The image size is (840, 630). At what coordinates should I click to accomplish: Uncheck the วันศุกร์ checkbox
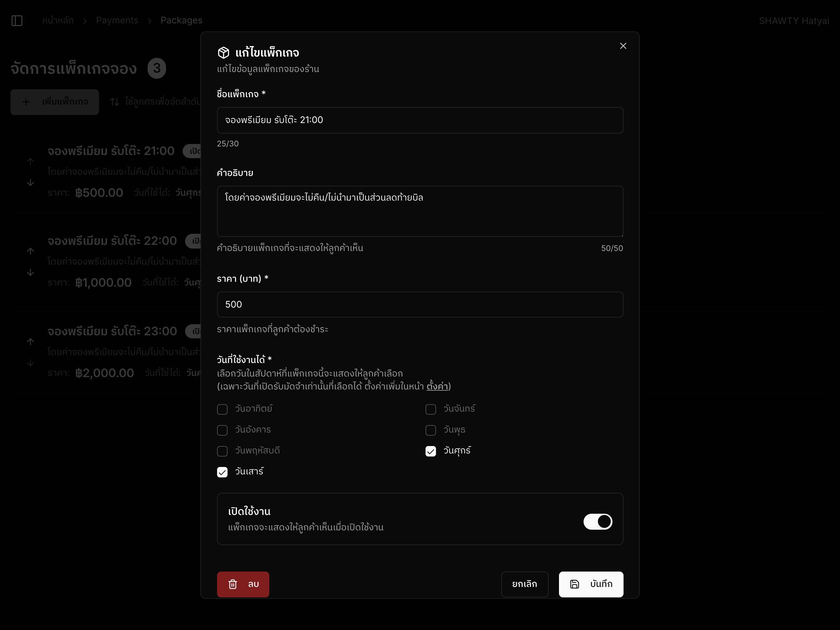coord(431,451)
